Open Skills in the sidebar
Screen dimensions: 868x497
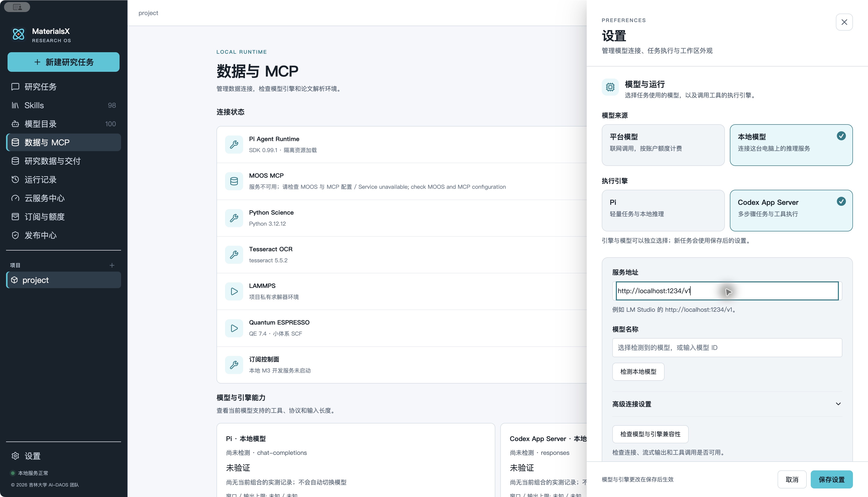tap(64, 105)
